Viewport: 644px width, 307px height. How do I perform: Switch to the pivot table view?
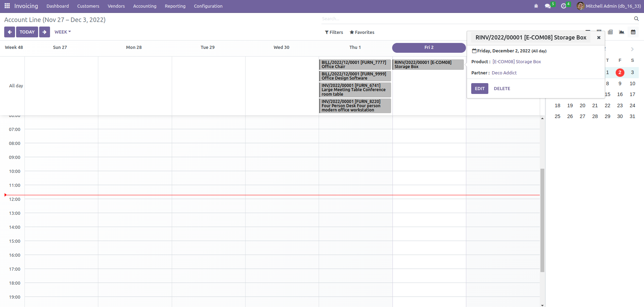(610, 32)
